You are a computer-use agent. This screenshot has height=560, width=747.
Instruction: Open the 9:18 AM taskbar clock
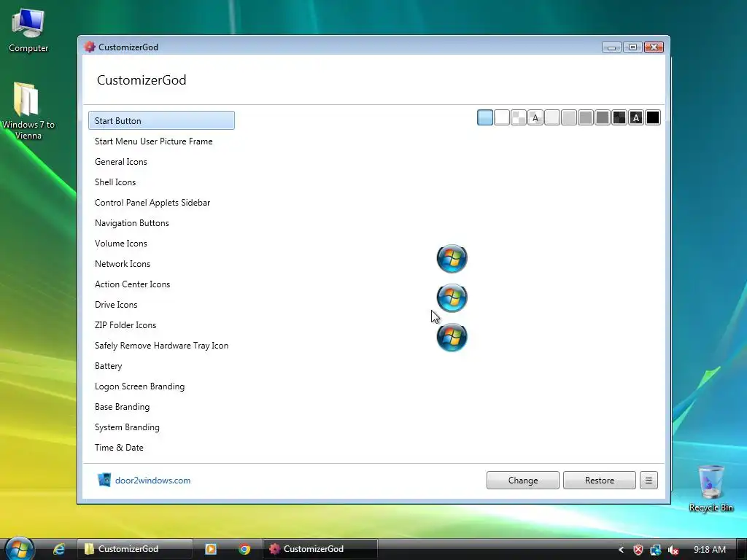click(709, 550)
